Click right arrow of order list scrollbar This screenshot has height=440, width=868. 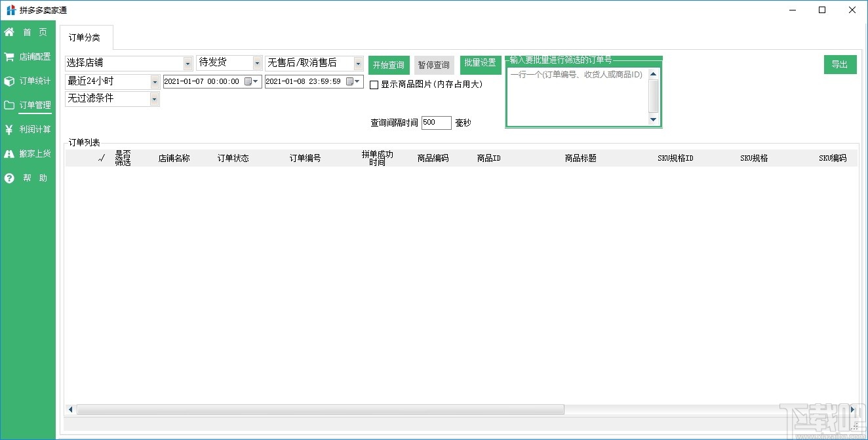coord(852,409)
